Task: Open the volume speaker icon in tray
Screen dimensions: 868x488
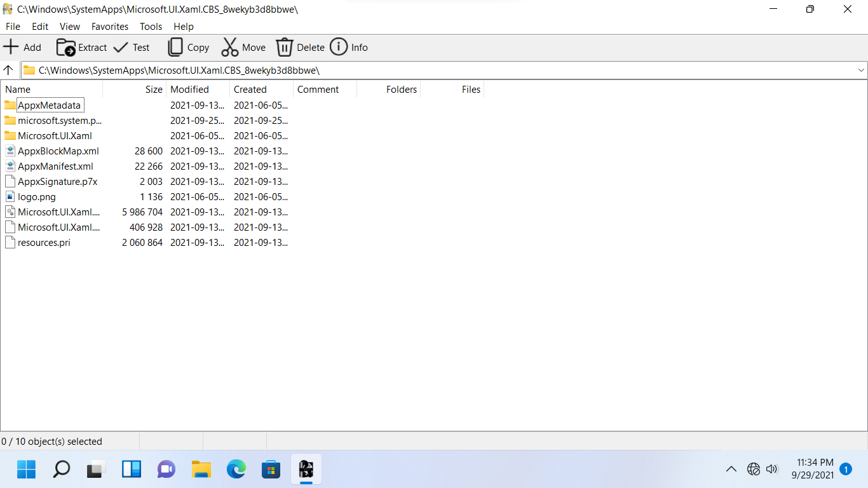Action: (772, 469)
